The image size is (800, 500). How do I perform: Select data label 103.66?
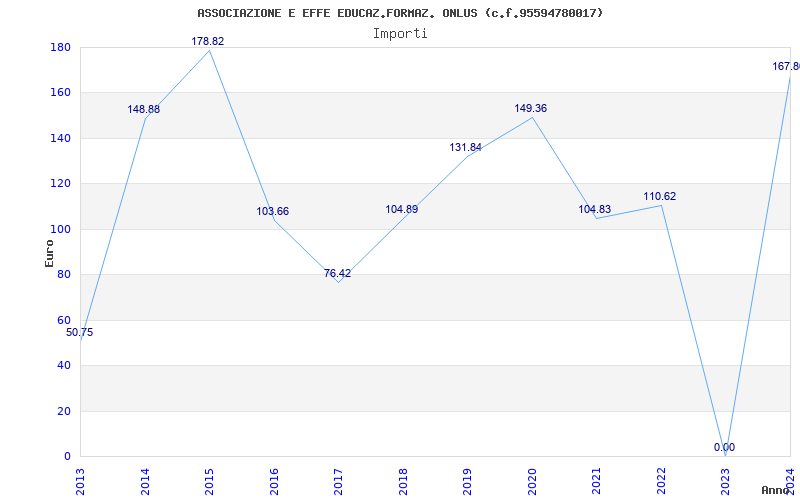[x=272, y=211]
